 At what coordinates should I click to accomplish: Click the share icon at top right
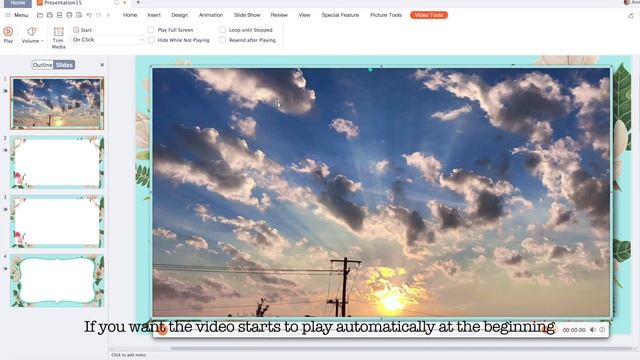(x=631, y=16)
